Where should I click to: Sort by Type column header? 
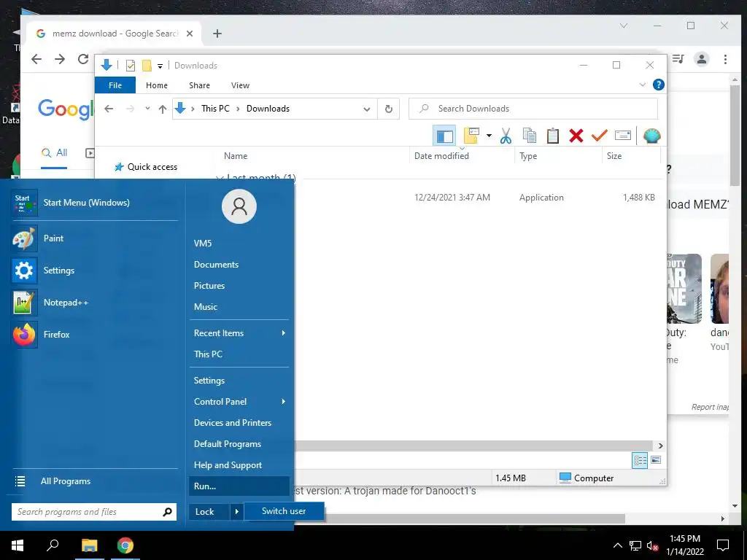pyautogui.click(x=528, y=156)
